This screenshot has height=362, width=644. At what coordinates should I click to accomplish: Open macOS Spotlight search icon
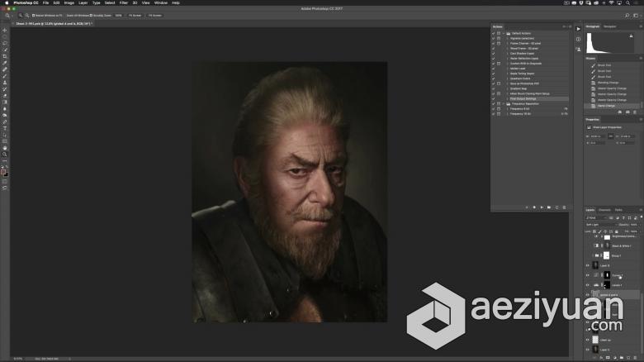click(x=628, y=2)
